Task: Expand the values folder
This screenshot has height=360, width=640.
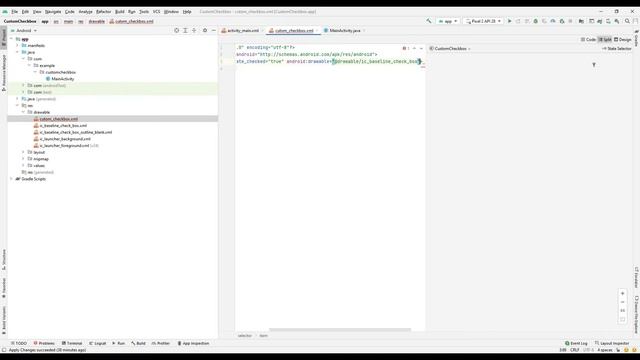Action: coord(24,166)
